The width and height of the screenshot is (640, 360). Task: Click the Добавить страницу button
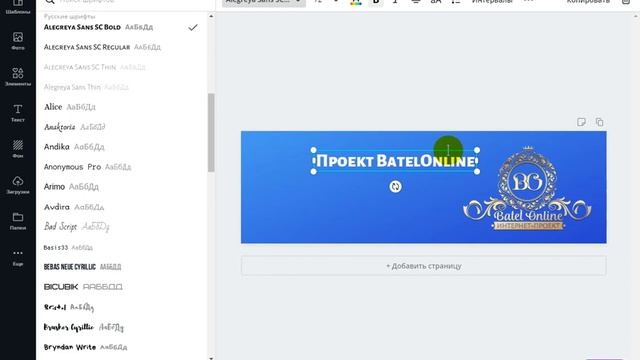424,266
